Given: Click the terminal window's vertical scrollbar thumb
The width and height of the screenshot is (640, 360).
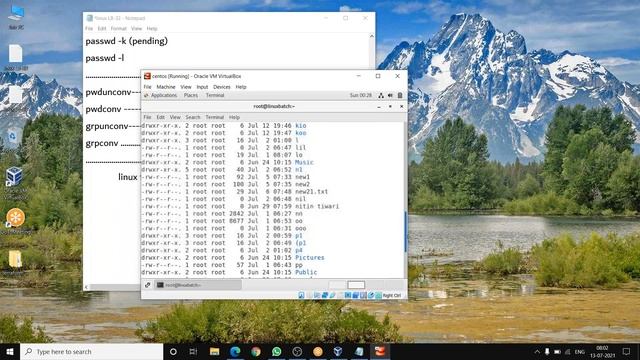Looking at the screenshot, I should coord(405,231).
